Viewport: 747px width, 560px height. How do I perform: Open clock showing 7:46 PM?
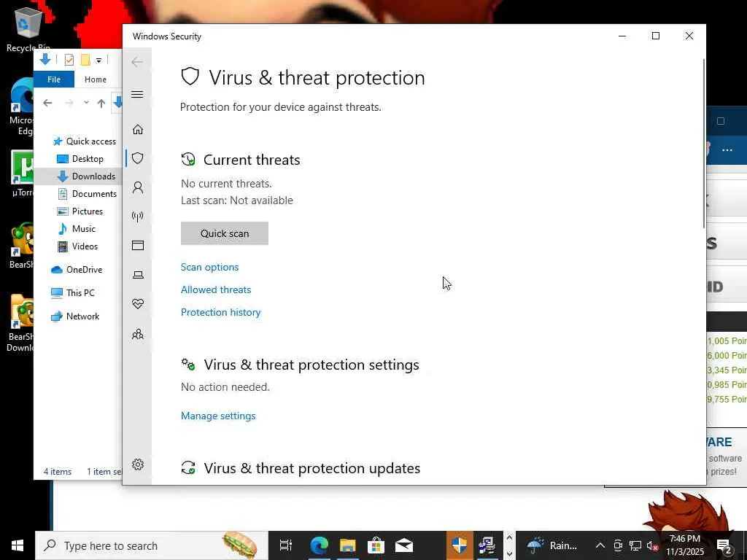(685, 545)
